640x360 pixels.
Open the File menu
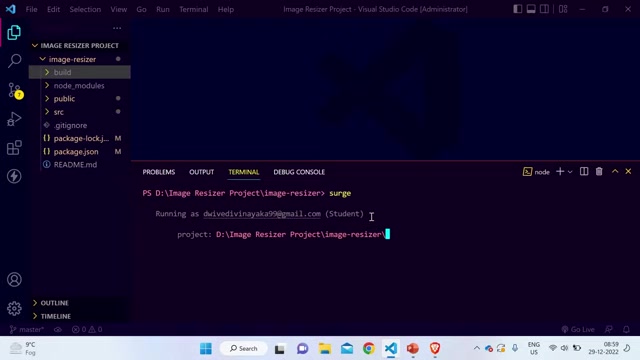point(31,9)
